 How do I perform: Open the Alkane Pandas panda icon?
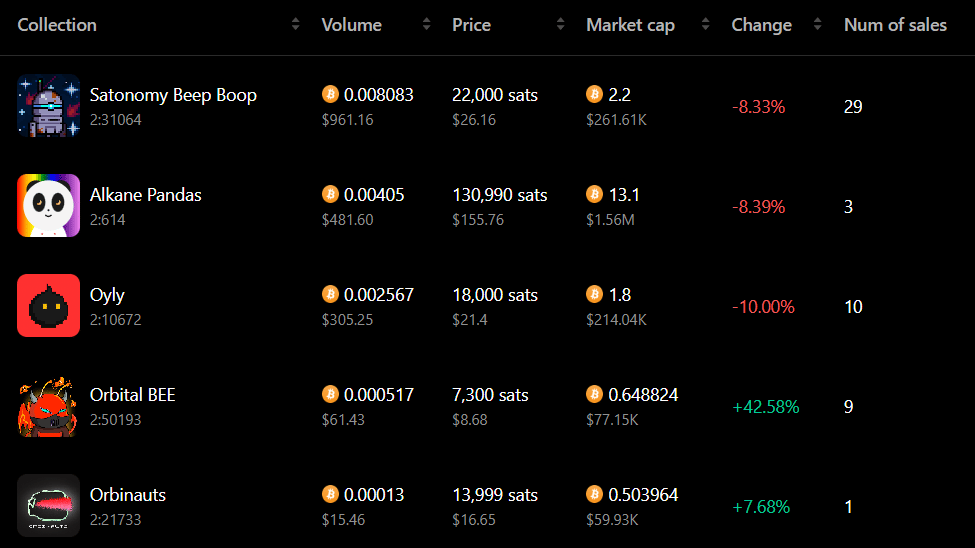click(x=49, y=206)
